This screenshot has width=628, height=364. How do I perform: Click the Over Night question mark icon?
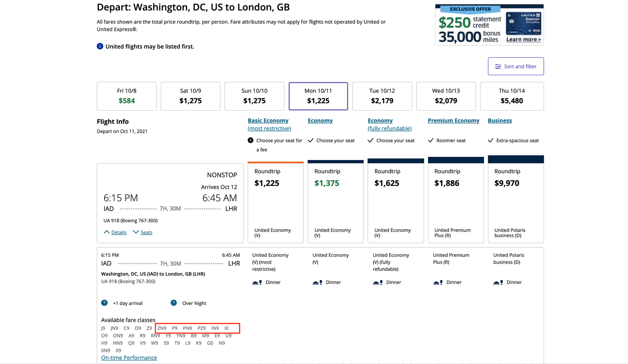174,303
